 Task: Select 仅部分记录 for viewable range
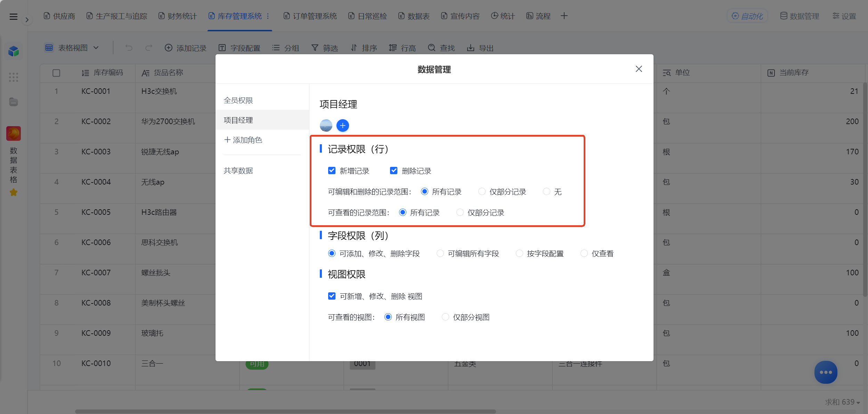click(x=460, y=212)
